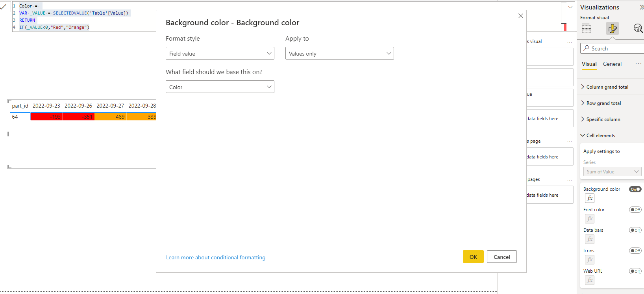Click the Search box in Visualizations pane
The width and height of the screenshot is (644, 294).
(613, 48)
